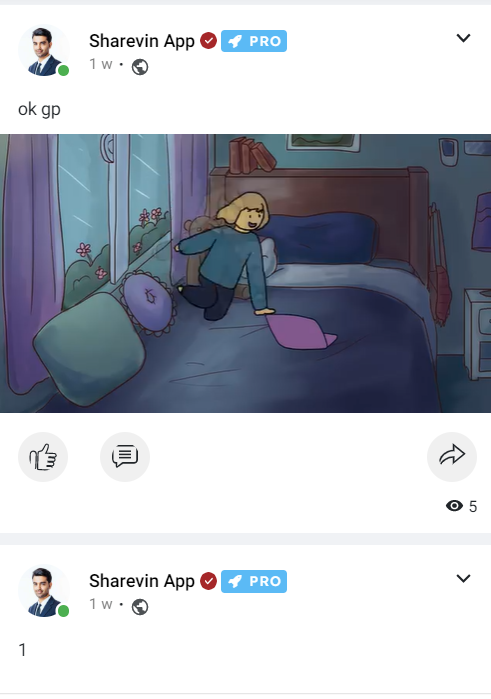Screen dimensions: 491x699
Task: Click the globe privacy icon on second post
Action: click(x=140, y=607)
